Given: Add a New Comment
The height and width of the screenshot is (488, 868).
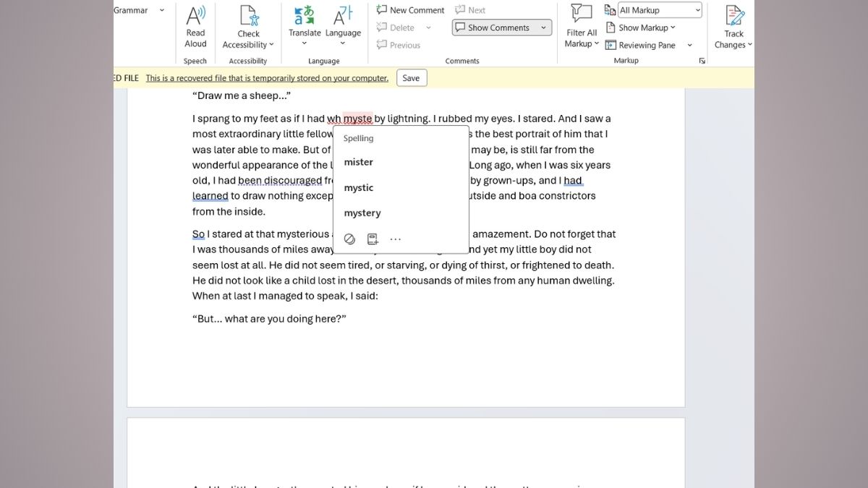Looking at the screenshot, I should click(410, 10).
